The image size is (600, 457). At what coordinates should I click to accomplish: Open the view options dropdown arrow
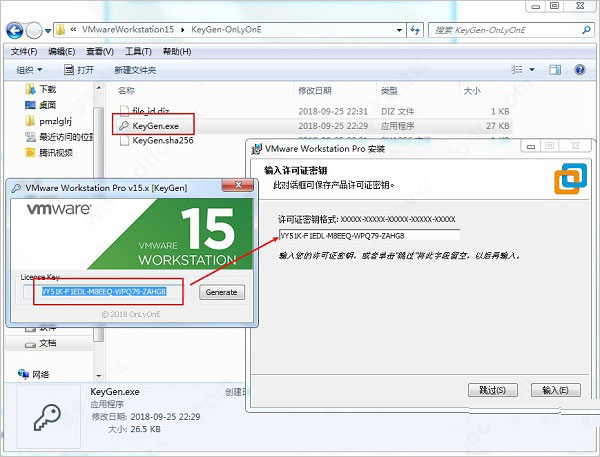tap(532, 70)
